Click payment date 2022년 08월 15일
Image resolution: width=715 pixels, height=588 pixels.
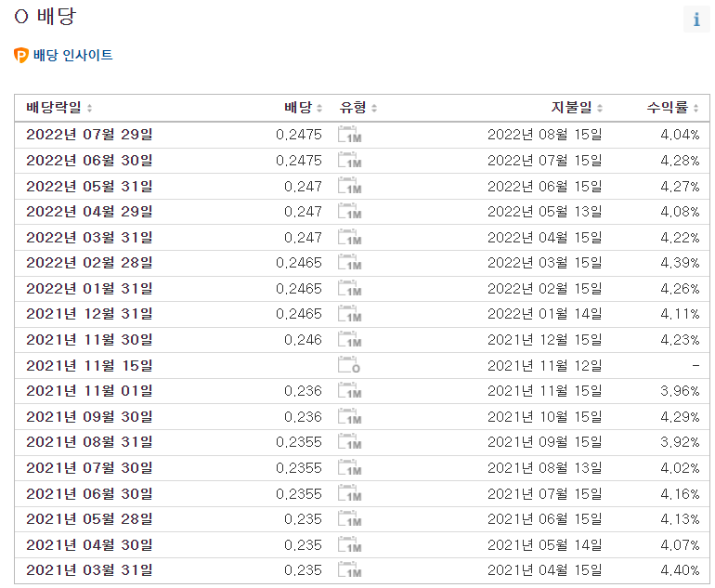click(545, 135)
